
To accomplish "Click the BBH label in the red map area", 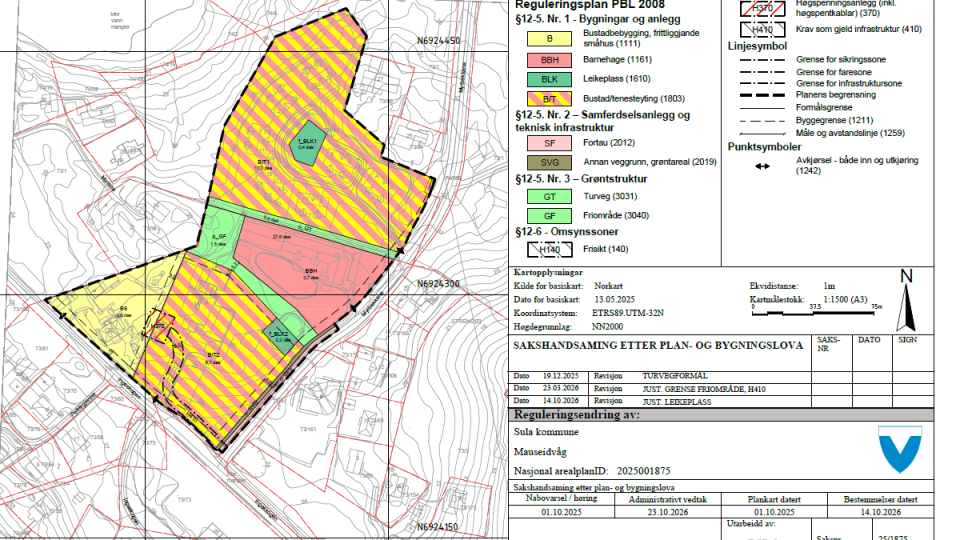I will pos(311,271).
